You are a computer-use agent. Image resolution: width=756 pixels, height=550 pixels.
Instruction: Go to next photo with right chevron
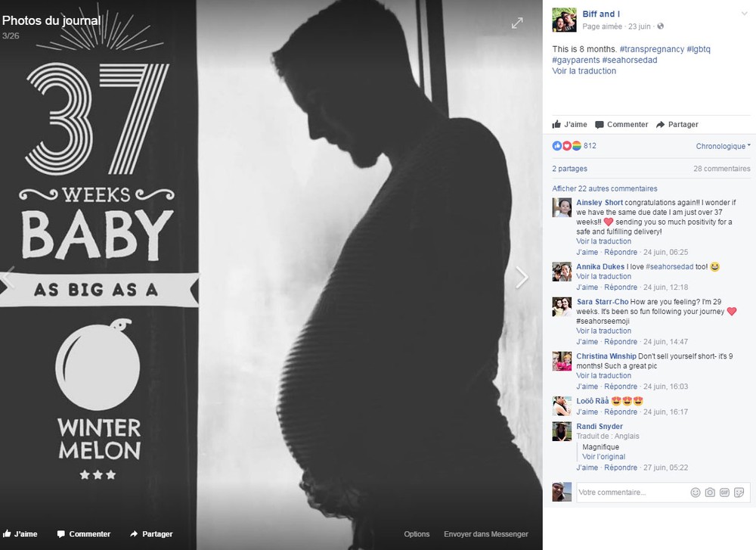coord(522,278)
